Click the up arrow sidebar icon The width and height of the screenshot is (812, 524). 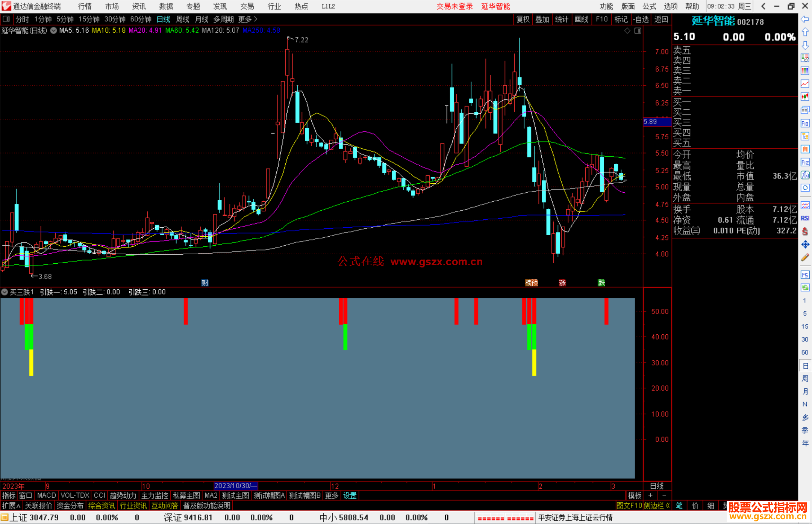[x=805, y=32]
